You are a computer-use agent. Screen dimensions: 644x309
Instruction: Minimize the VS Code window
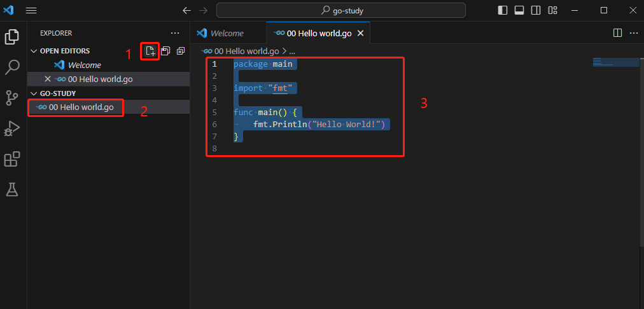tap(575, 11)
